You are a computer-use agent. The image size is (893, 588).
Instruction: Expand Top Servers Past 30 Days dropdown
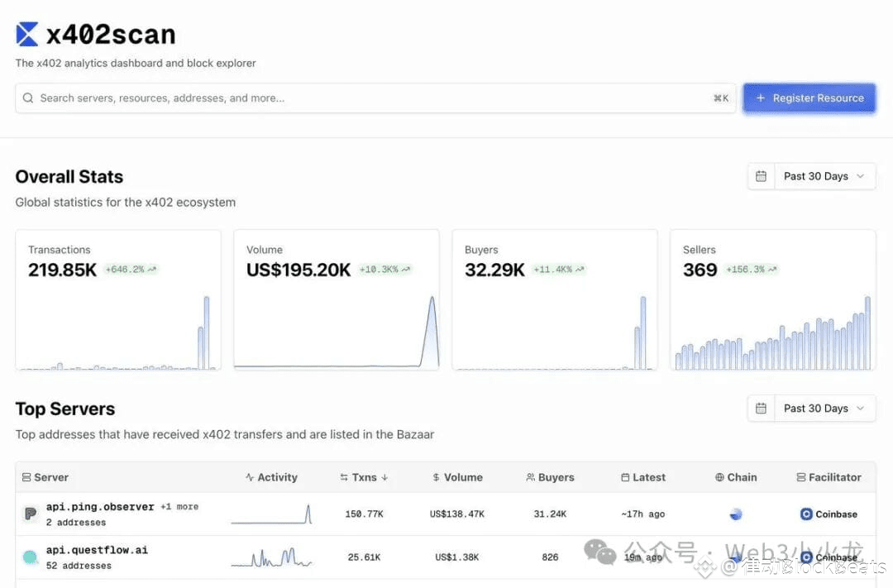(824, 408)
